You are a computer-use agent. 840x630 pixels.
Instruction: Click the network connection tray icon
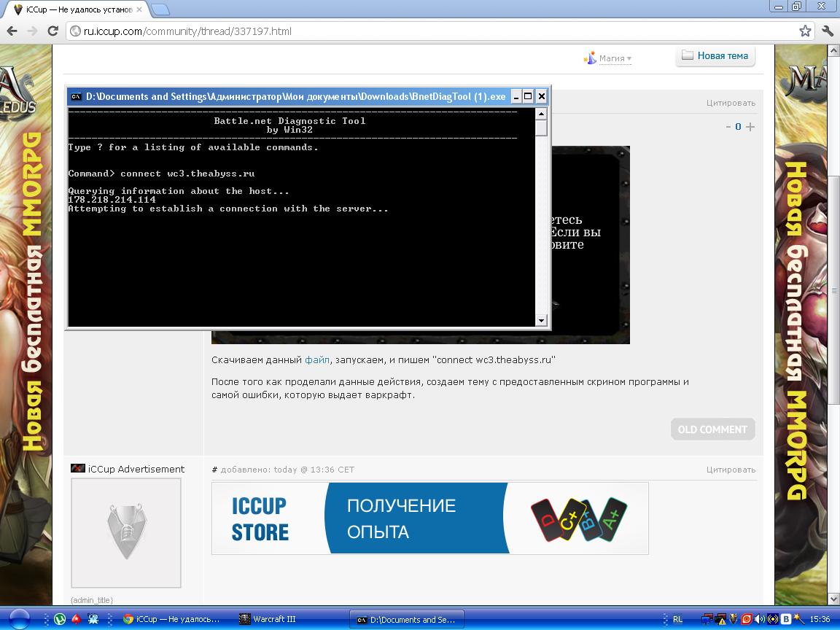click(707, 619)
